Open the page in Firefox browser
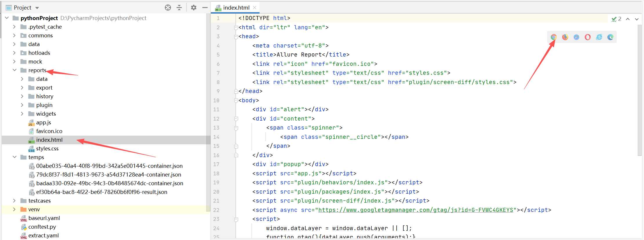The image size is (644, 240). (x=565, y=37)
